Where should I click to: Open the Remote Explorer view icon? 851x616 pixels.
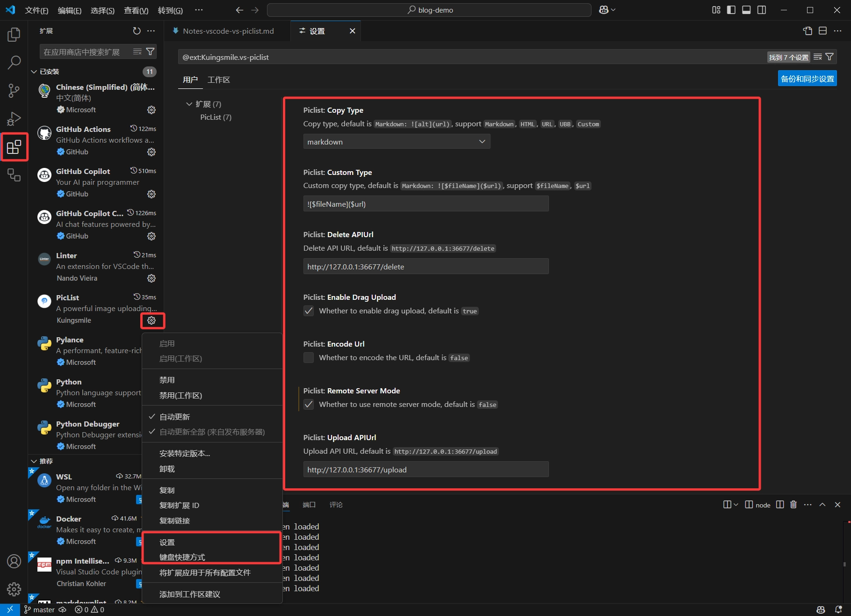tap(14, 175)
